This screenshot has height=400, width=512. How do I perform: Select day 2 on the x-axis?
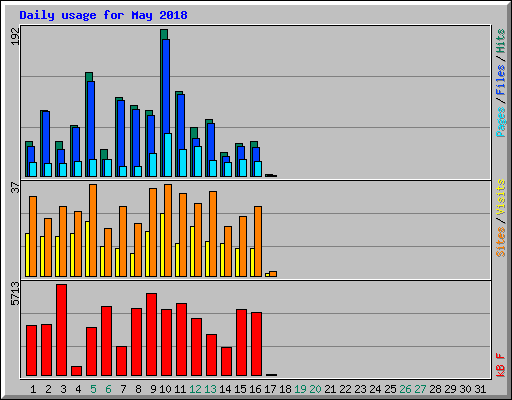(x=48, y=389)
